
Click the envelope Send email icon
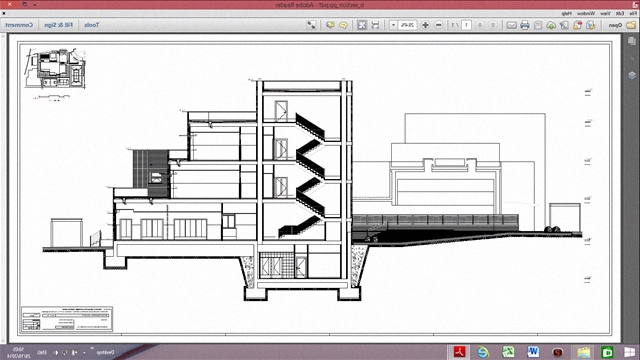click(511, 25)
